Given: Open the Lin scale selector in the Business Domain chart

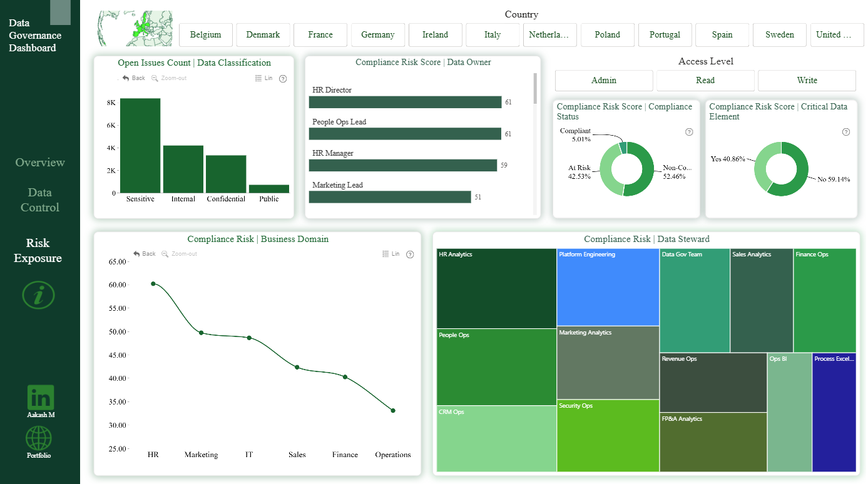Looking at the screenshot, I should [x=391, y=254].
